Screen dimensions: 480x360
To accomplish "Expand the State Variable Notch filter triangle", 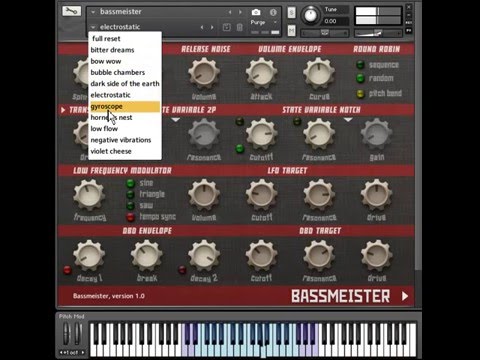I will tap(348, 119).
